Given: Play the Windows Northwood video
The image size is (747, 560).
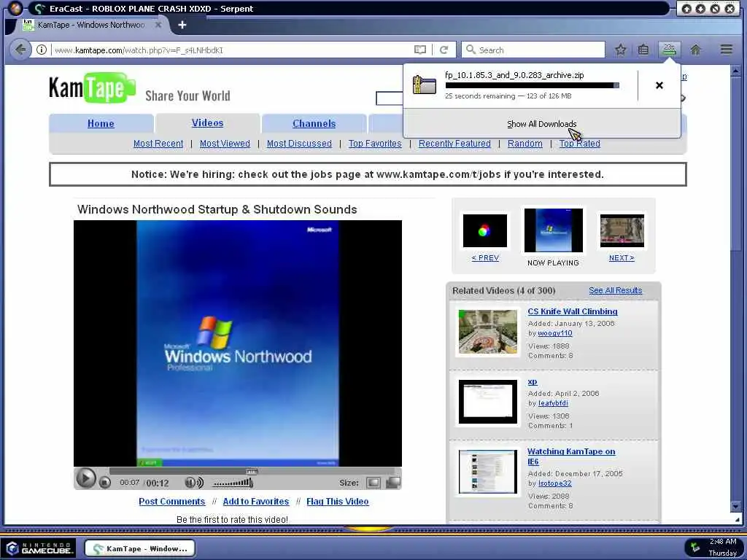Looking at the screenshot, I should pyautogui.click(x=86, y=478).
